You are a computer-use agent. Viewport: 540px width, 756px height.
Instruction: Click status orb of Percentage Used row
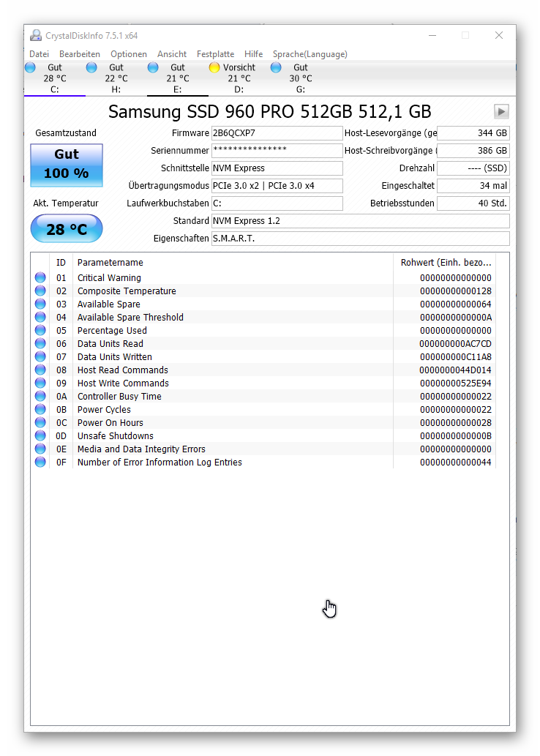pyautogui.click(x=40, y=330)
